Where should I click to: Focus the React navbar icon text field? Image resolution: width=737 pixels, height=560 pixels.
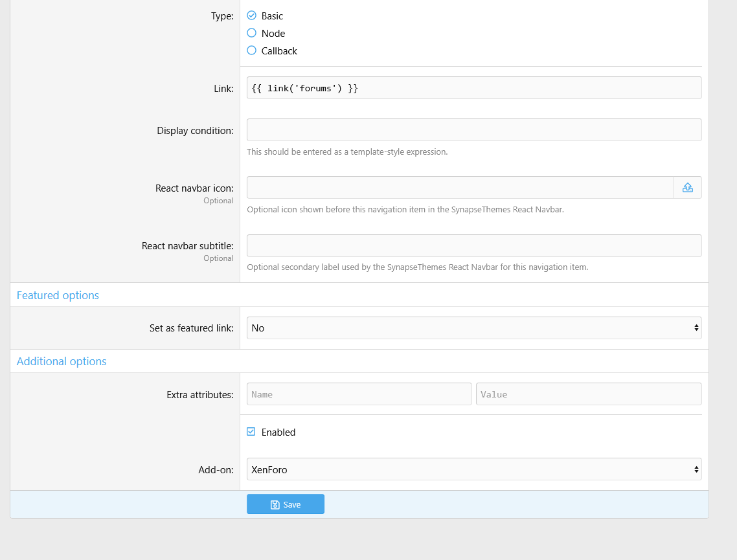pyautogui.click(x=460, y=188)
